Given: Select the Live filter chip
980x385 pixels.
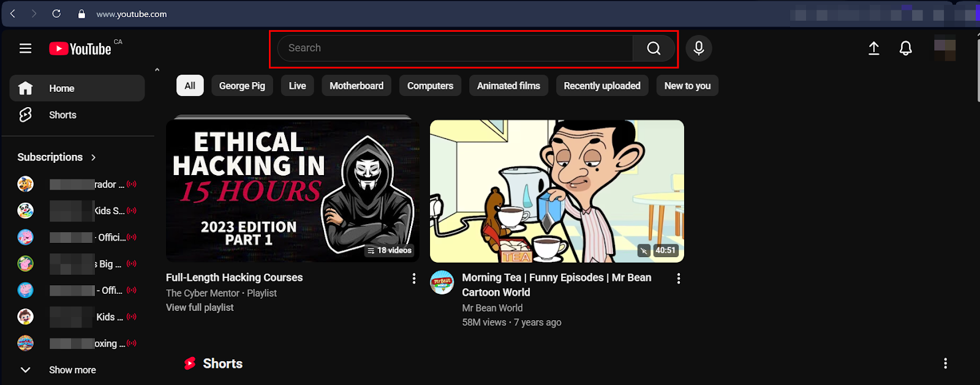Looking at the screenshot, I should tap(297, 86).
